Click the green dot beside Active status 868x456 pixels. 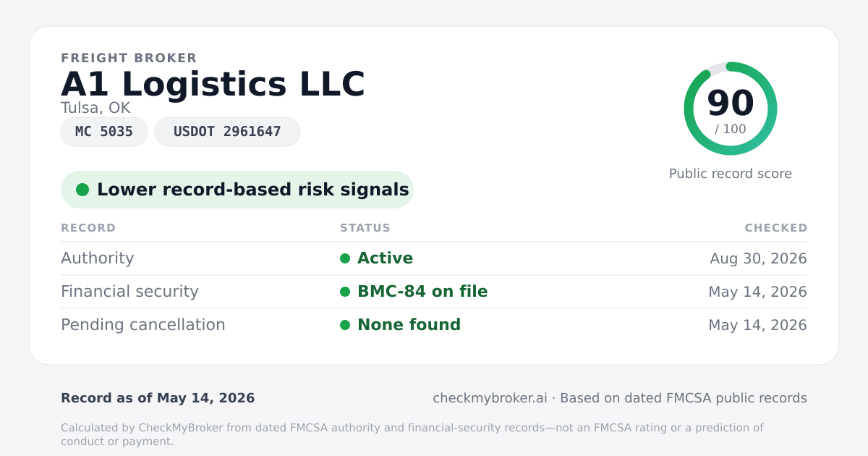click(x=345, y=258)
